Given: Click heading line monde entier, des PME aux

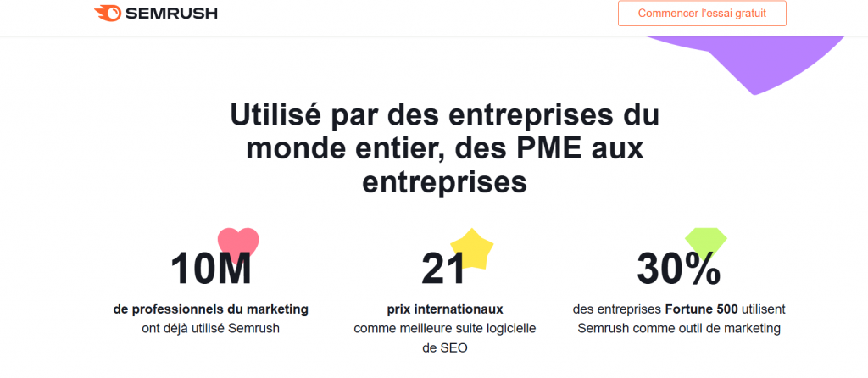Looking at the screenshot, I should (x=444, y=149).
